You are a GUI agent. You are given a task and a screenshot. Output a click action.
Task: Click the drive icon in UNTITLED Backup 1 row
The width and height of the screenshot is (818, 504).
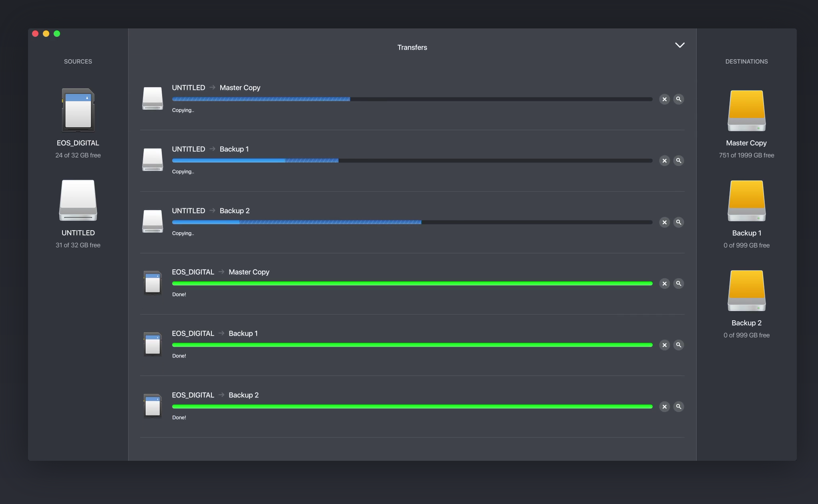coord(153,160)
